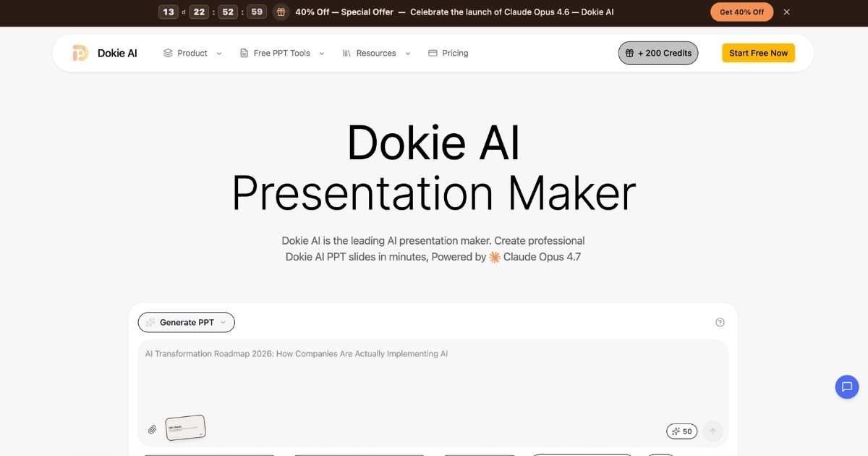Click the sparkle icon in Generate PPT
Image resolution: width=868 pixels, height=456 pixels.
pos(150,322)
